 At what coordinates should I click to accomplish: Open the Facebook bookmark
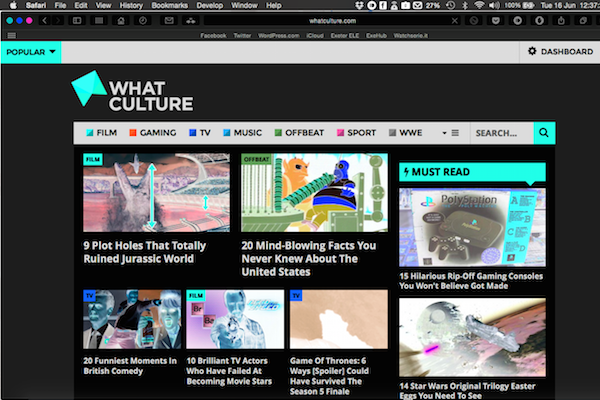pos(213,36)
